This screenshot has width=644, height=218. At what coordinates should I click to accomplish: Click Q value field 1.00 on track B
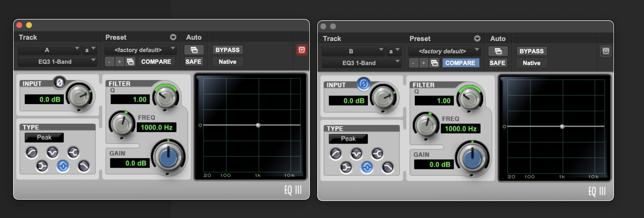(x=434, y=101)
